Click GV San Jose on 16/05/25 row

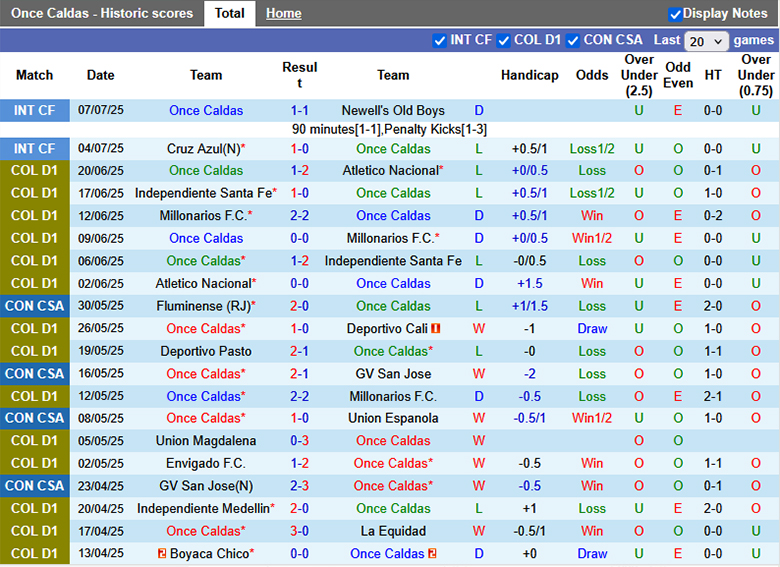point(393,374)
